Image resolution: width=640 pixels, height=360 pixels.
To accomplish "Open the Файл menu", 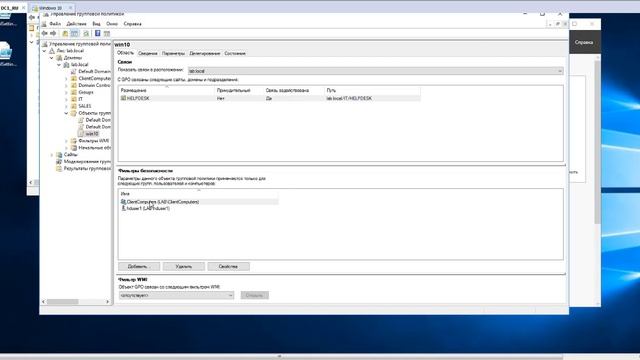I will [x=55, y=24].
